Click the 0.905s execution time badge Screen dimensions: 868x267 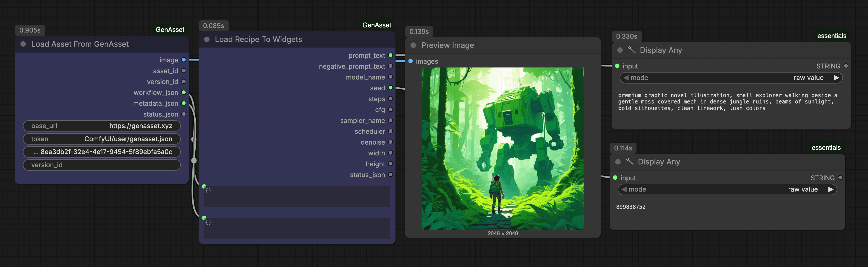point(30,30)
